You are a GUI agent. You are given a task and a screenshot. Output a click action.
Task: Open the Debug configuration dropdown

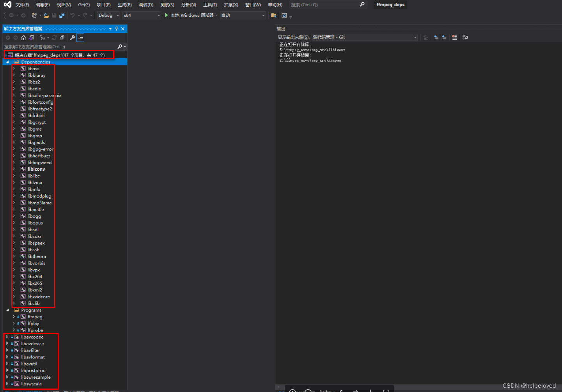click(108, 15)
